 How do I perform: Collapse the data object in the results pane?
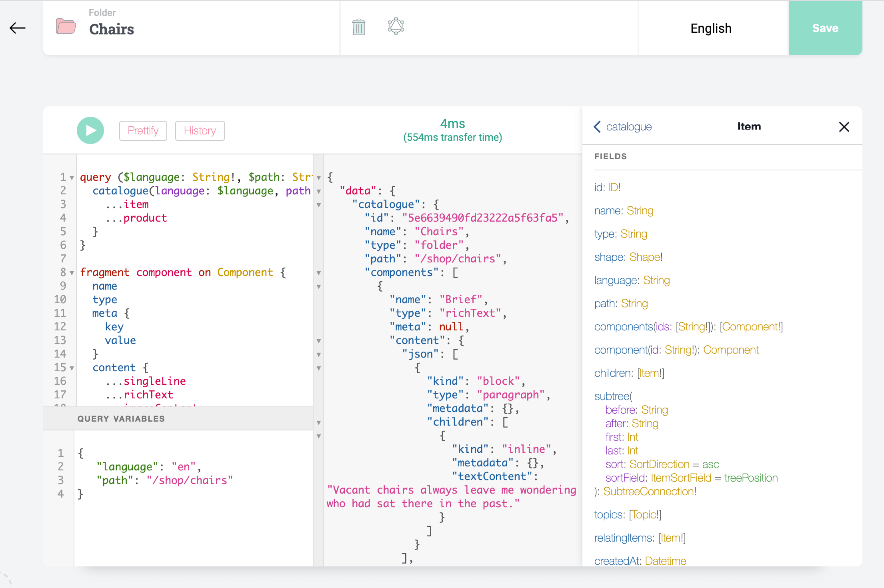click(319, 191)
